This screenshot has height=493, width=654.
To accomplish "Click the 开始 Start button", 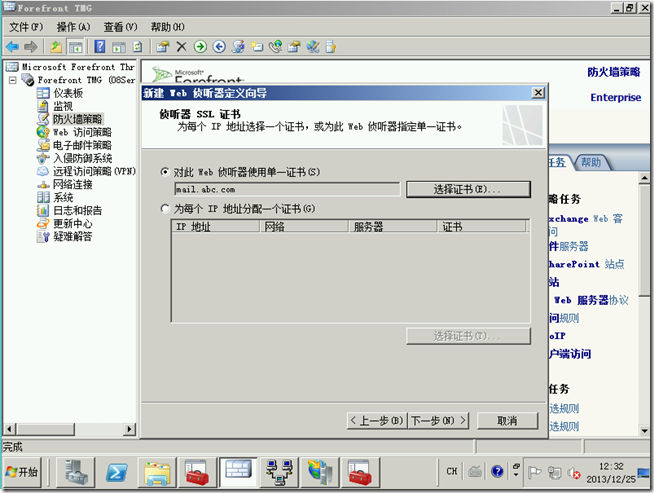I will pyautogui.click(x=23, y=472).
